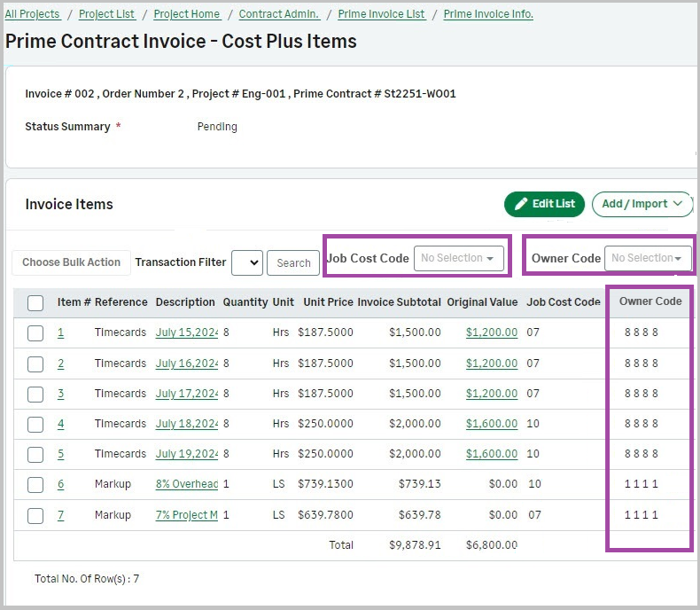700x610 pixels.
Task: Open item number 7 link
Action: 61,515
